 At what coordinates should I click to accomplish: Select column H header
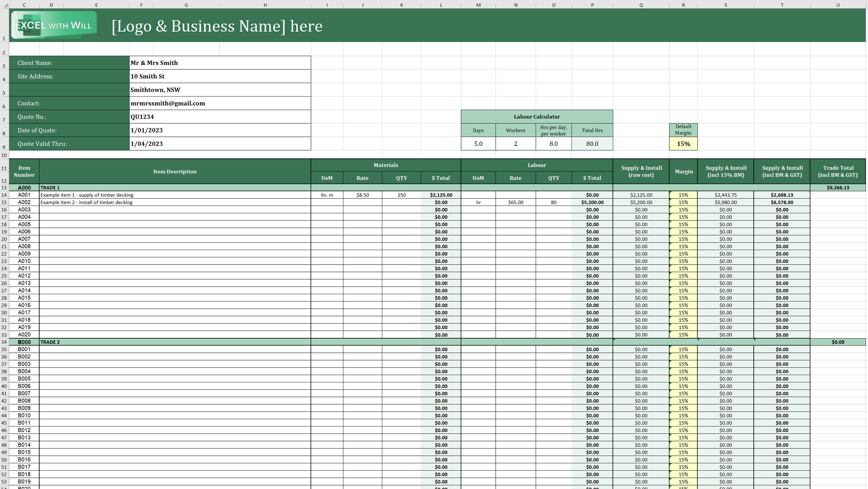pos(265,5)
